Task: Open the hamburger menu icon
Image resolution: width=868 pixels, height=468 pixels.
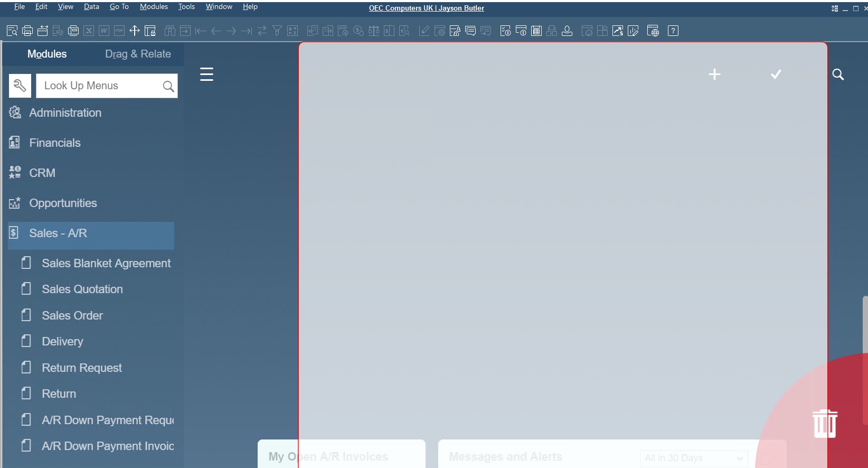Action: [x=206, y=74]
